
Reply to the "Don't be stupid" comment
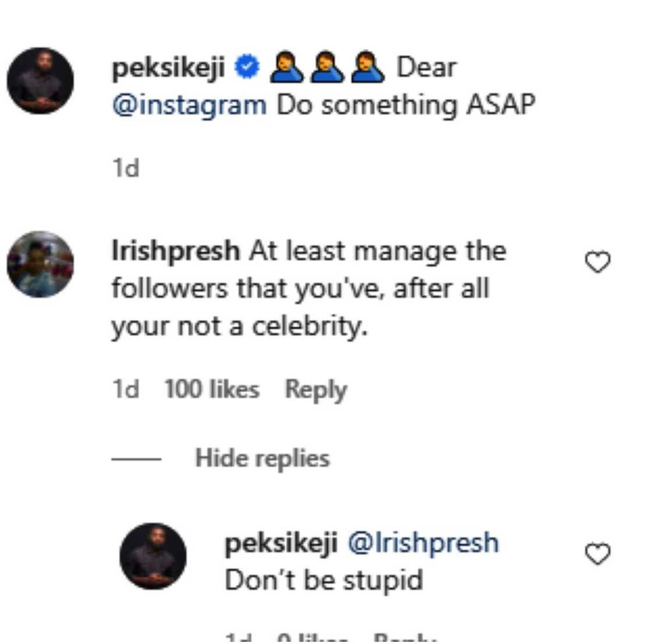pos(405,638)
